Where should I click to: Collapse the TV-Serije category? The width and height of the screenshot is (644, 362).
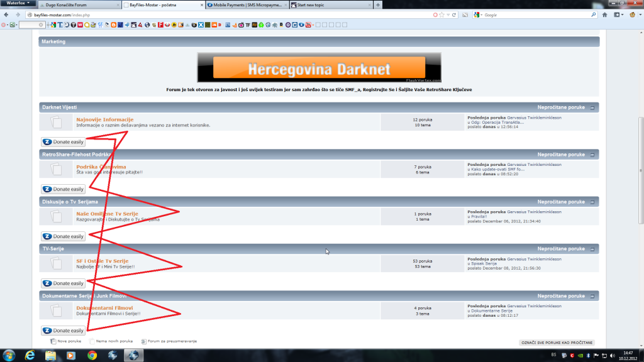tap(592, 249)
